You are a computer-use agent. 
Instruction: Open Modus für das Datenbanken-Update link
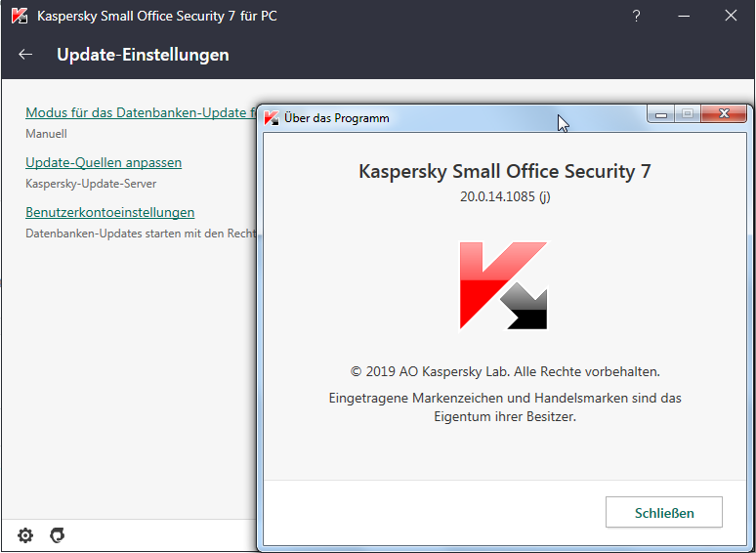click(x=142, y=112)
